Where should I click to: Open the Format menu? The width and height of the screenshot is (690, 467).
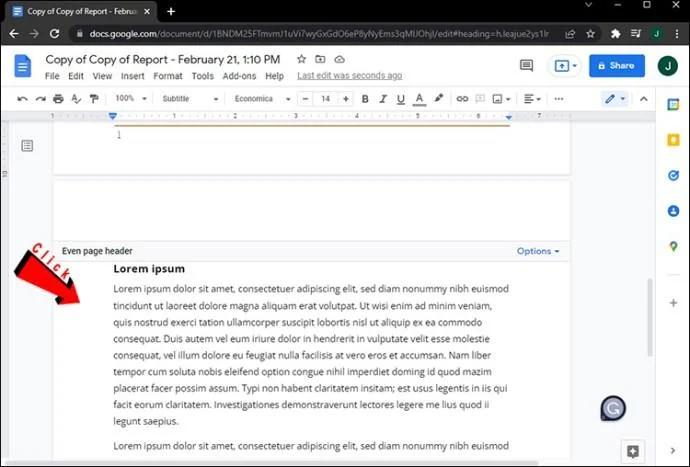click(168, 76)
